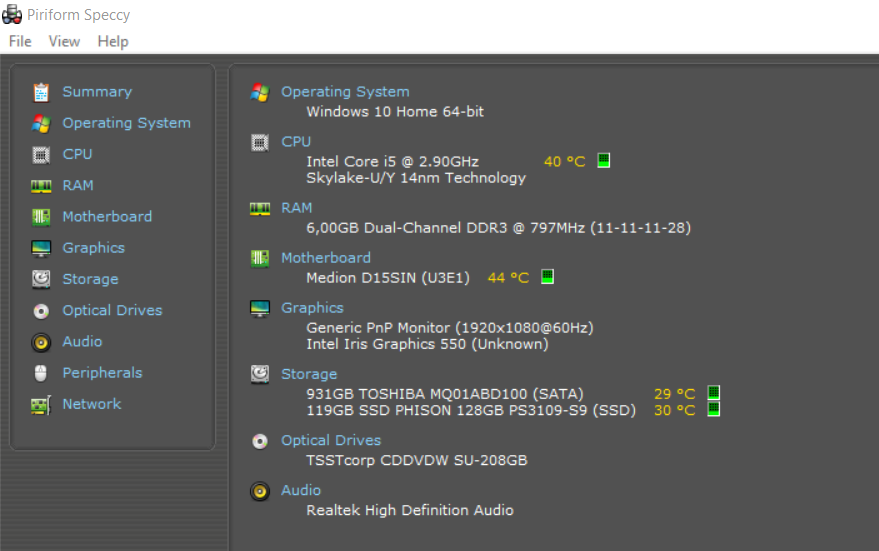This screenshot has width=879, height=551.
Task: Click the Optical Drives disc icon in sidebar
Action: 41,311
